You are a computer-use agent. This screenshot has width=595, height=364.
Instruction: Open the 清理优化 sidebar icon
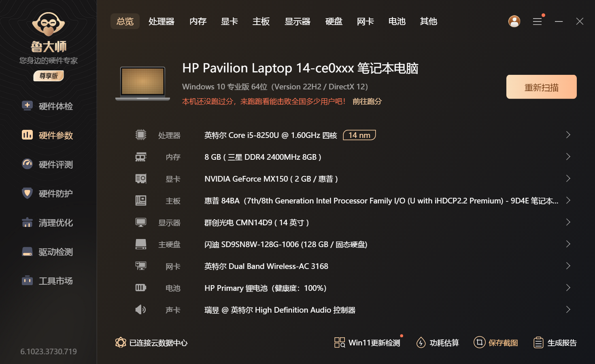pos(27,222)
